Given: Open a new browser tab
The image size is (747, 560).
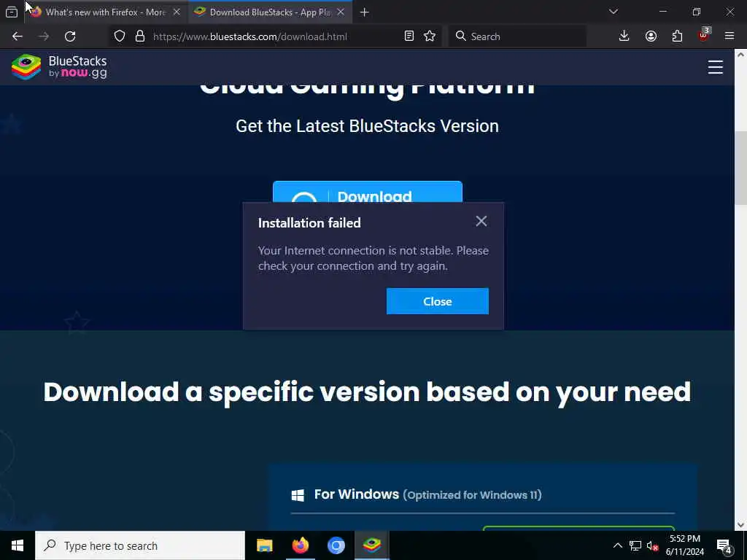Looking at the screenshot, I should (x=365, y=12).
